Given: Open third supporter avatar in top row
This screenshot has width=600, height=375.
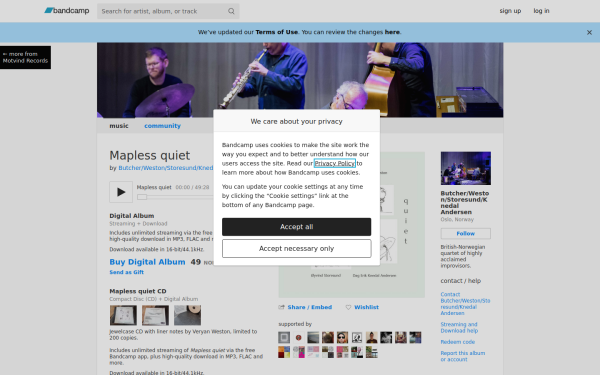Looking at the screenshot, I should point(313,338).
